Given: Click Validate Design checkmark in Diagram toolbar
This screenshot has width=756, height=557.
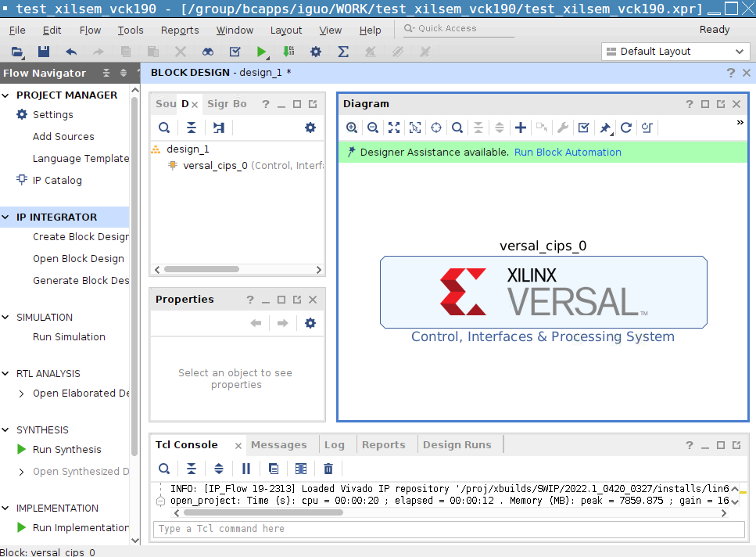Looking at the screenshot, I should (583, 128).
